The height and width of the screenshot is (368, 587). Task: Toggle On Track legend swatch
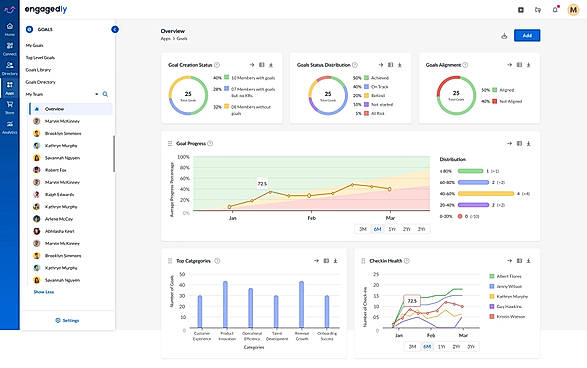(x=367, y=86)
